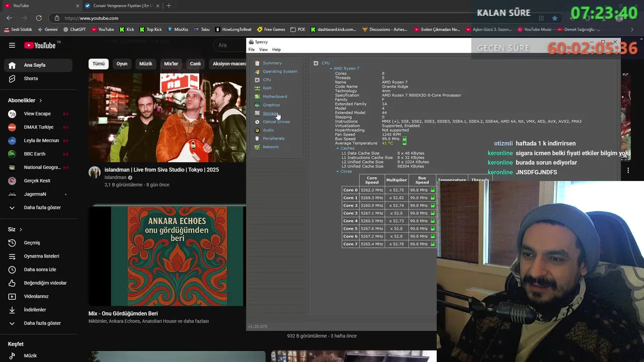Open Beğendiğim videolar thumbs-up icon
Image resolution: width=644 pixels, height=362 pixels.
pos(12,283)
